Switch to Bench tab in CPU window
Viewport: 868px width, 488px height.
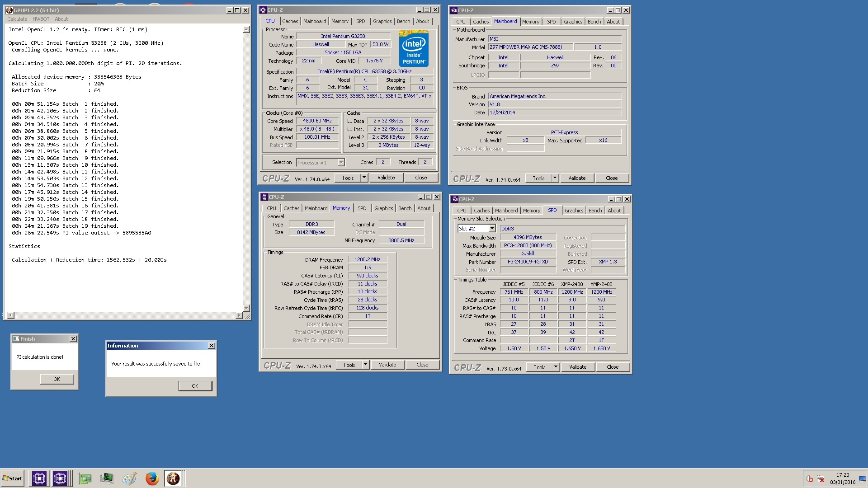(x=403, y=21)
